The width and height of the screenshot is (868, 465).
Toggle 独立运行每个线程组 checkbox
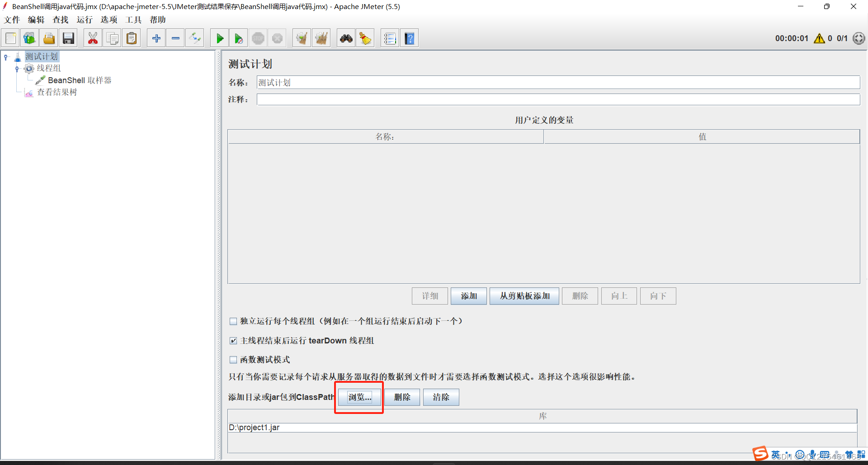coord(233,321)
